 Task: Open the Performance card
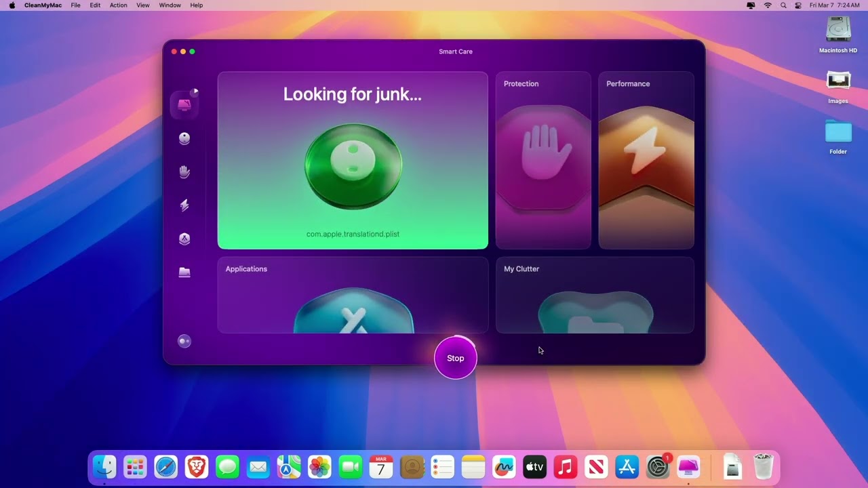pos(646,161)
